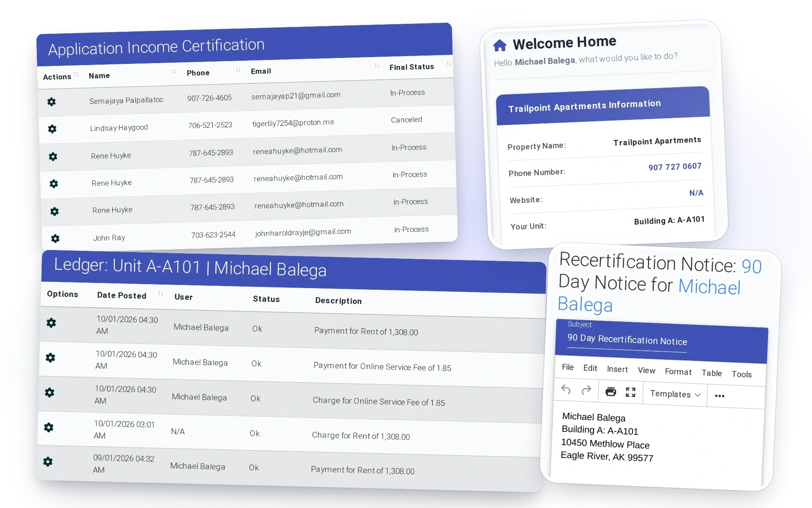
Task: Click the 'Canceled' status for Lindsay Haygood
Action: [406, 120]
